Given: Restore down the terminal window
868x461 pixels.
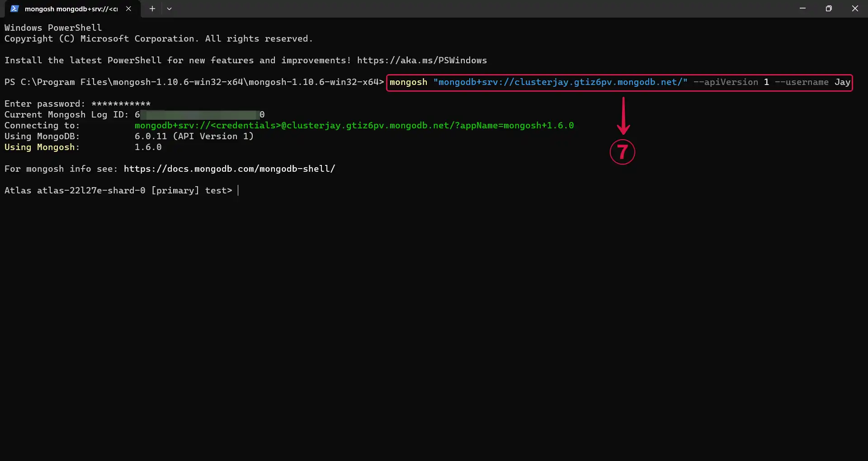Looking at the screenshot, I should coord(829,8).
